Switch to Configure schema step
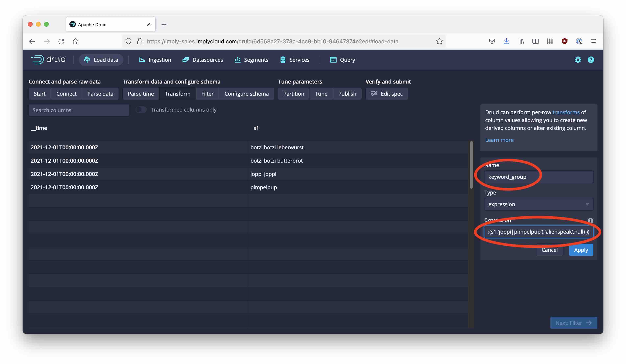This screenshot has width=626, height=364. [246, 94]
